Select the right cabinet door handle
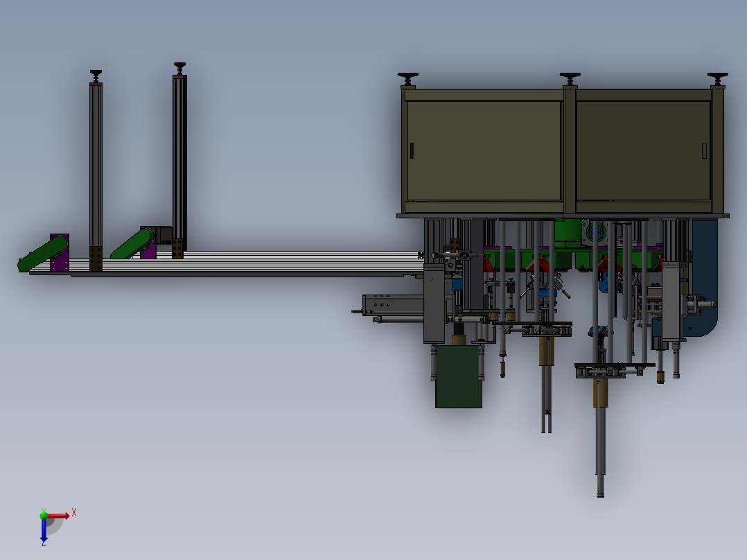 (705, 150)
